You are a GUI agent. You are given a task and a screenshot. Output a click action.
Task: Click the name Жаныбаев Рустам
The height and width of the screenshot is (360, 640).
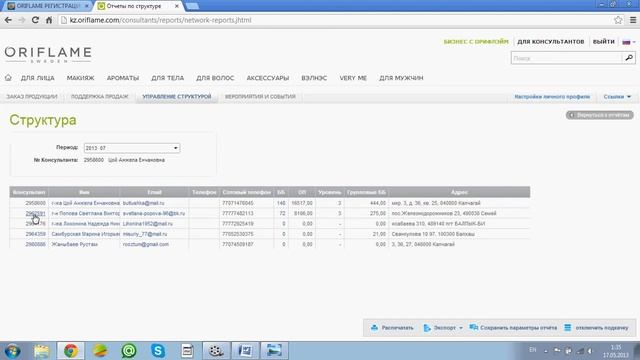pos(74,244)
